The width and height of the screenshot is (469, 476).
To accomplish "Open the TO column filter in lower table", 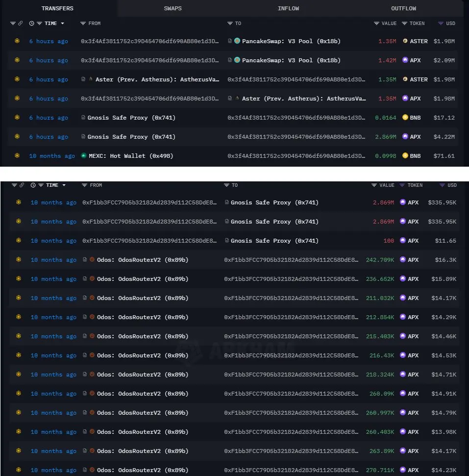I will click(226, 185).
